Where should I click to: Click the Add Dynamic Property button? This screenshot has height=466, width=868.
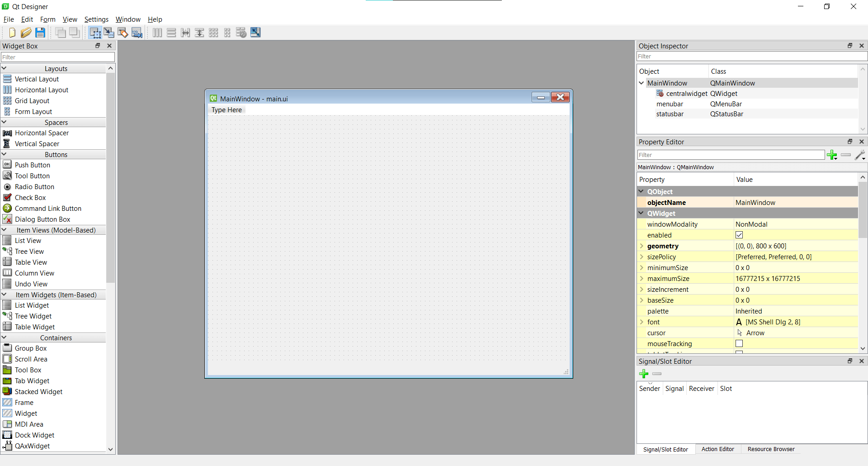pos(832,155)
